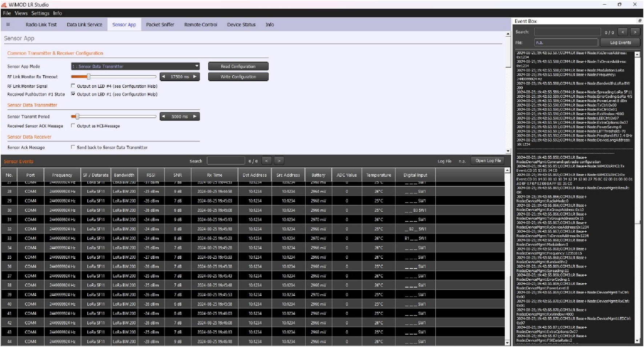This screenshot has height=347, width=644.
Task: Click the Open Log File button
Action: point(488,161)
